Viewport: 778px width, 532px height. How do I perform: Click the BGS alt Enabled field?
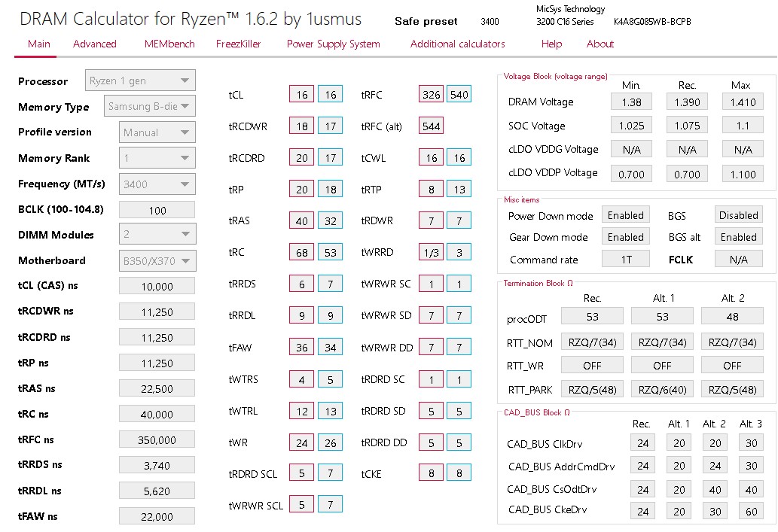739,237
